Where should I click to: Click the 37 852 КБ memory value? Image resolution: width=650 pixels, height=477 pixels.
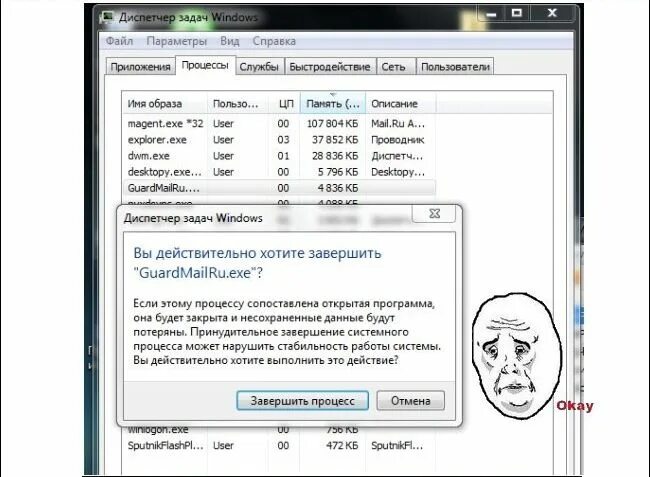point(335,140)
